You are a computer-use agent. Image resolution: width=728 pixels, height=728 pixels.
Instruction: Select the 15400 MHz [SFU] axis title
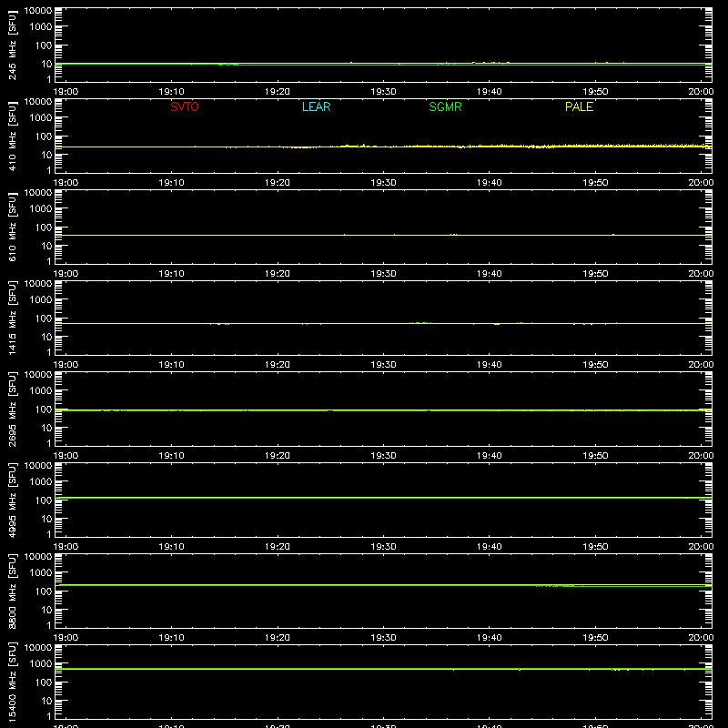pyautogui.click(x=13, y=682)
